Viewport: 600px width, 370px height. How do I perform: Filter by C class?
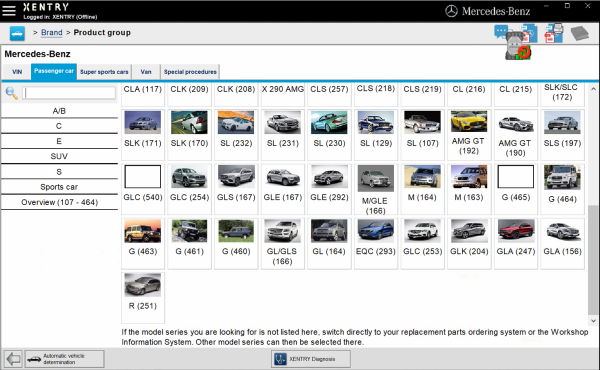(x=59, y=126)
